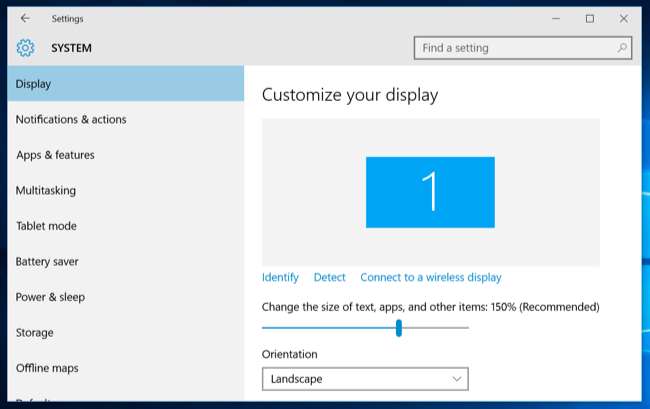The height and width of the screenshot is (409, 650).
Task: Open the Multitasking section
Action: 46,191
